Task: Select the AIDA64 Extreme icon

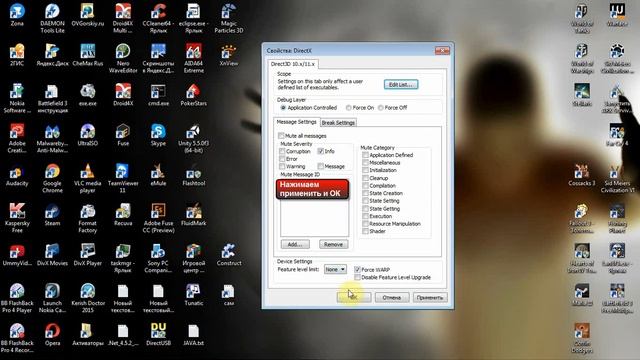Action: click(193, 58)
